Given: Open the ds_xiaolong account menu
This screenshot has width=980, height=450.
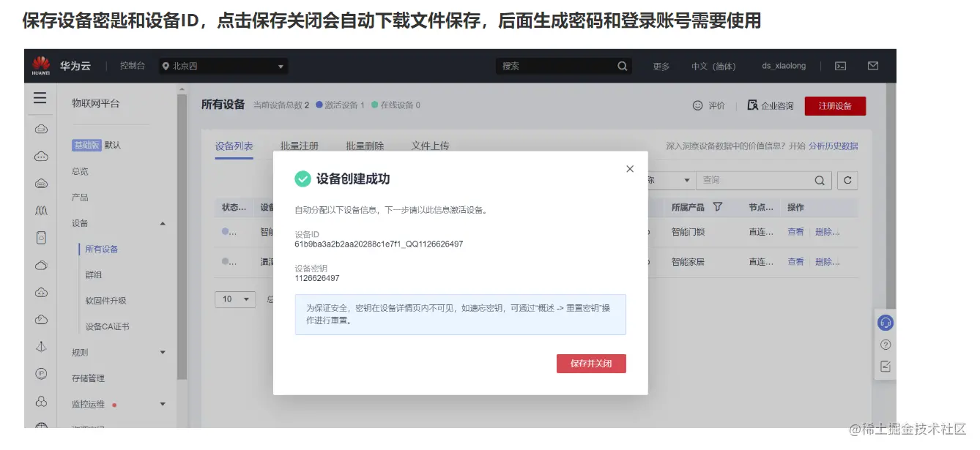Looking at the screenshot, I should pos(784,66).
